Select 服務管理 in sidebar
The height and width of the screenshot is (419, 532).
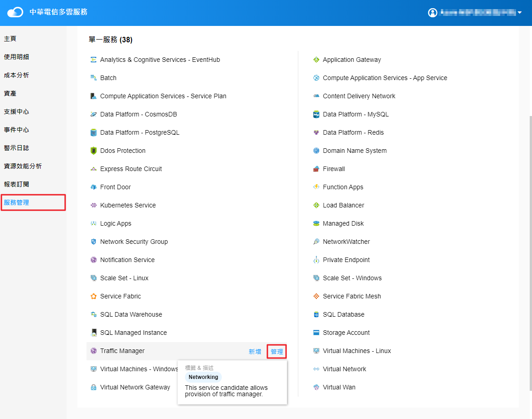(16, 203)
